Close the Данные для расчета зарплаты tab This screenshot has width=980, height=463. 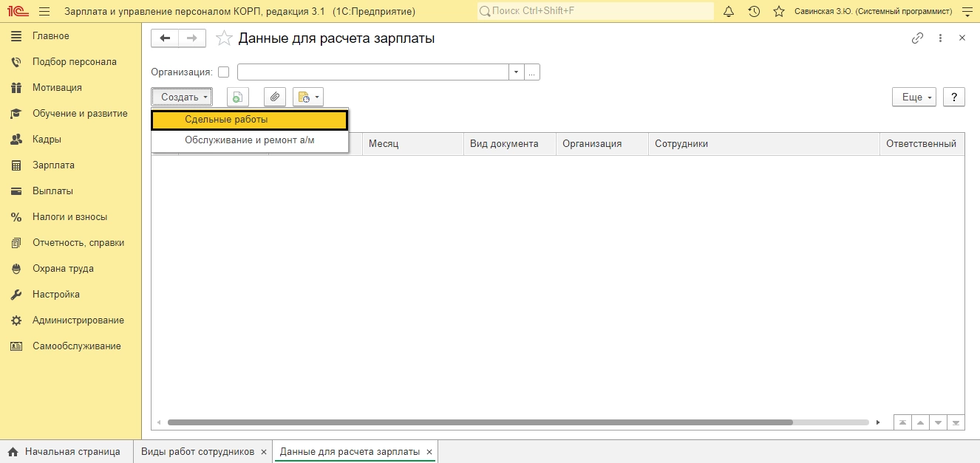[x=429, y=452]
